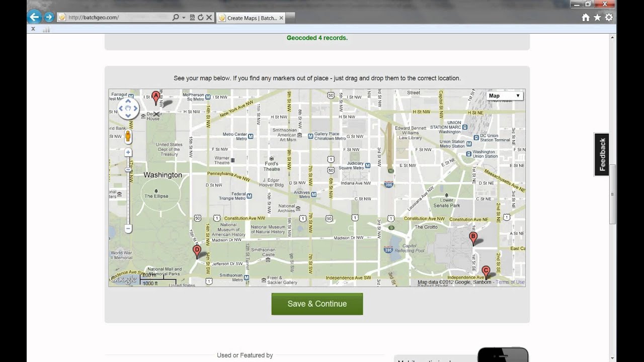Click the page vertical scrollbar thumb
The width and height of the screenshot is (644, 362).
click(x=612, y=194)
